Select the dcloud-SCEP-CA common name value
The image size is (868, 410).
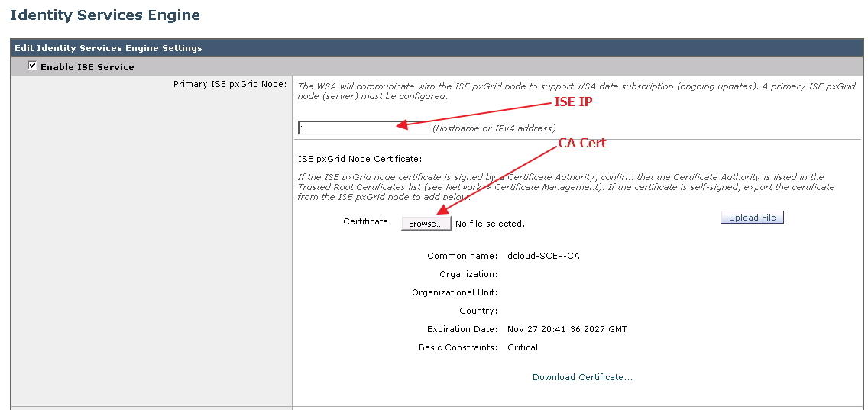543,256
